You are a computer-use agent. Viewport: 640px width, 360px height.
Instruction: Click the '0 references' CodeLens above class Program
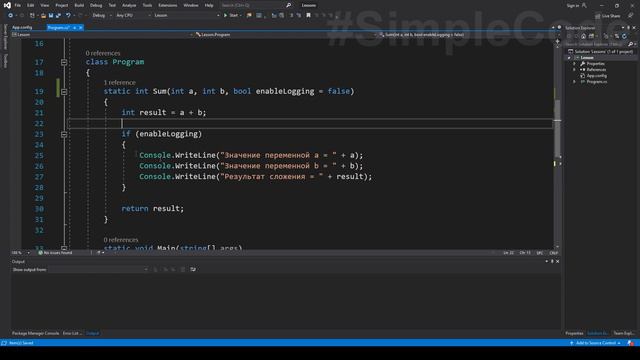tap(103, 53)
